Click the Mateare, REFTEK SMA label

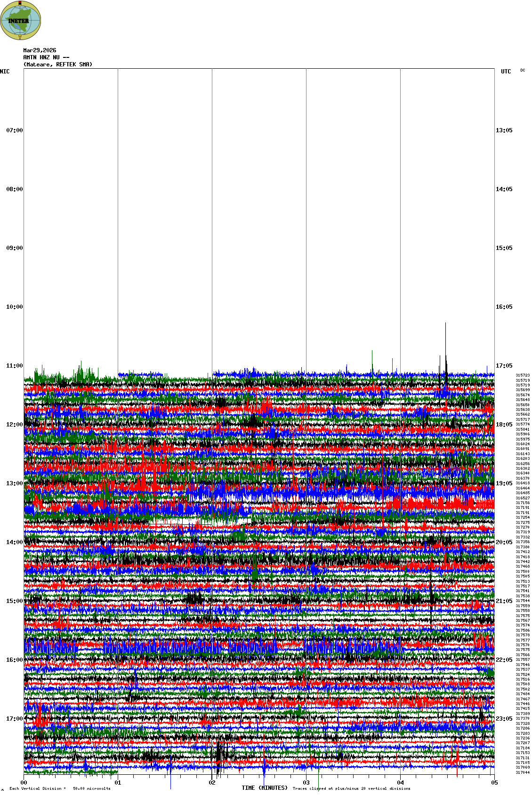point(58,64)
